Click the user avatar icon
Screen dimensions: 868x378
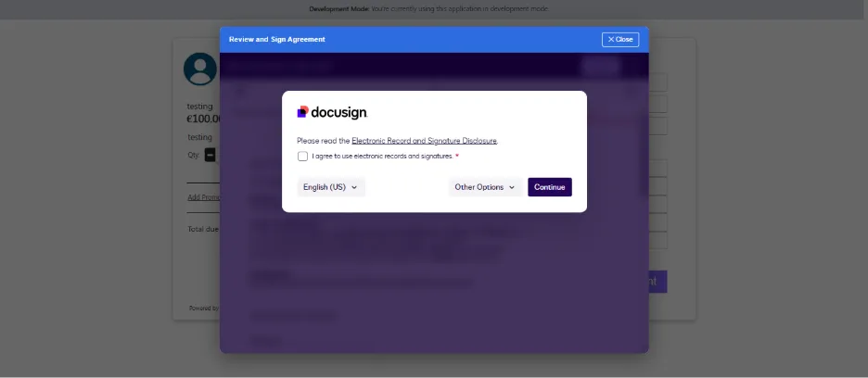click(199, 69)
